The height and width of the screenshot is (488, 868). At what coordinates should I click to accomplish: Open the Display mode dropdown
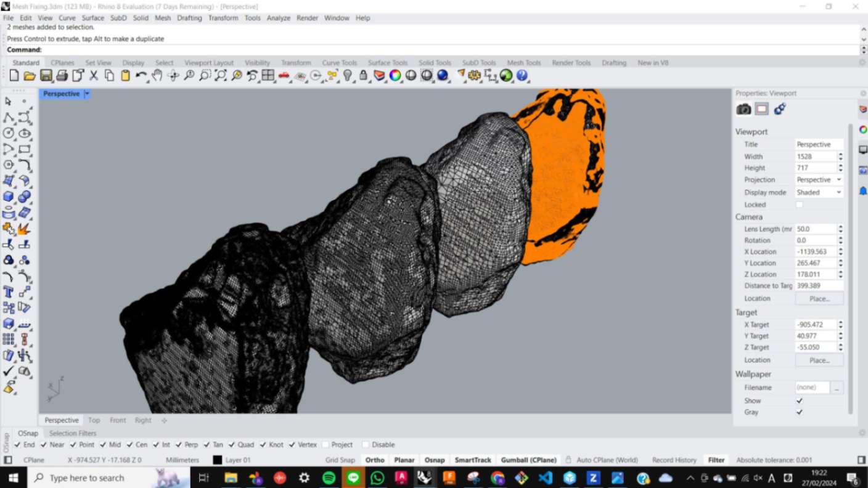pyautogui.click(x=819, y=192)
